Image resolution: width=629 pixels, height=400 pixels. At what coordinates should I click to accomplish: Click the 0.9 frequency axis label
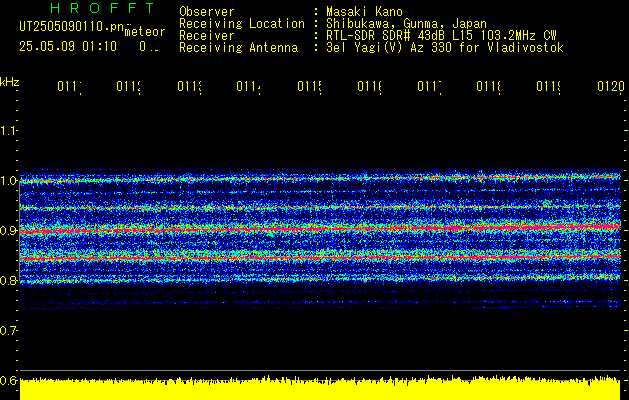(x=9, y=230)
